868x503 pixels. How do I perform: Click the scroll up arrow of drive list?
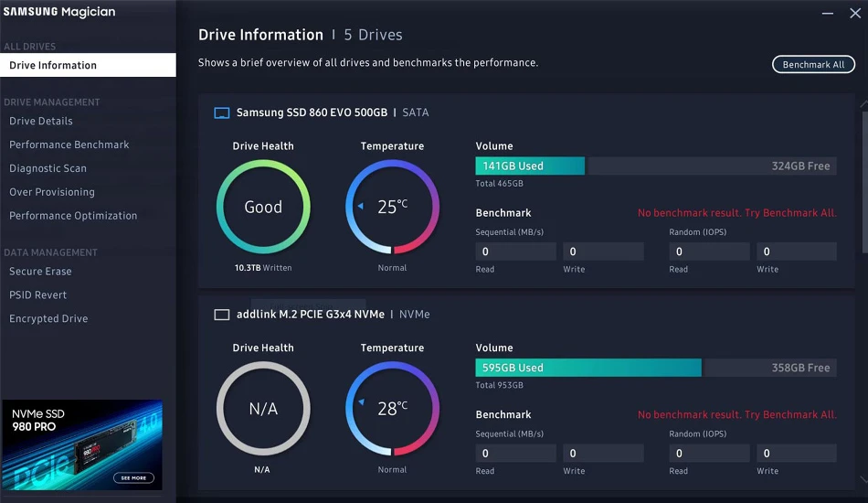tap(863, 104)
